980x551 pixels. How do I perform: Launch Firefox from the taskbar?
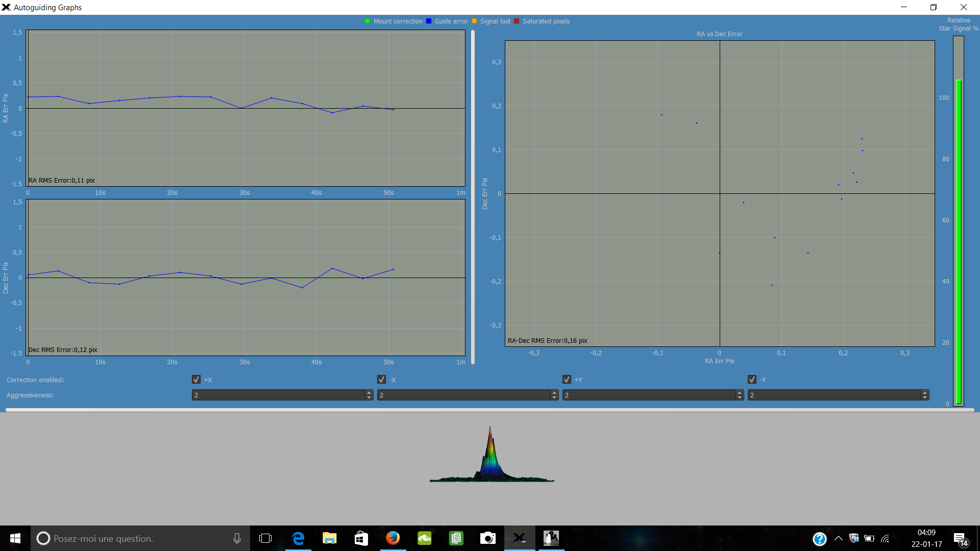[x=393, y=538]
